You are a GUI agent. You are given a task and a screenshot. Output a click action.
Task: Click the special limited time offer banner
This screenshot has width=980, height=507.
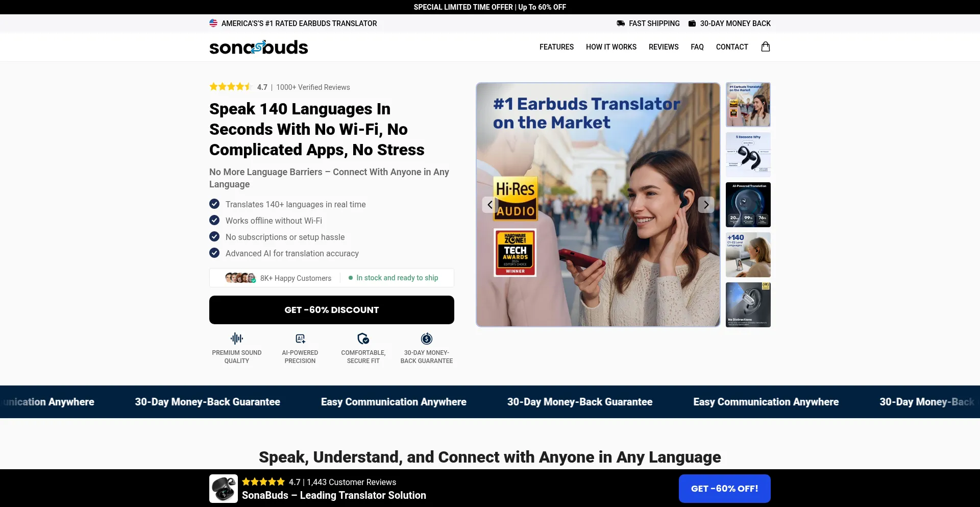pyautogui.click(x=490, y=7)
